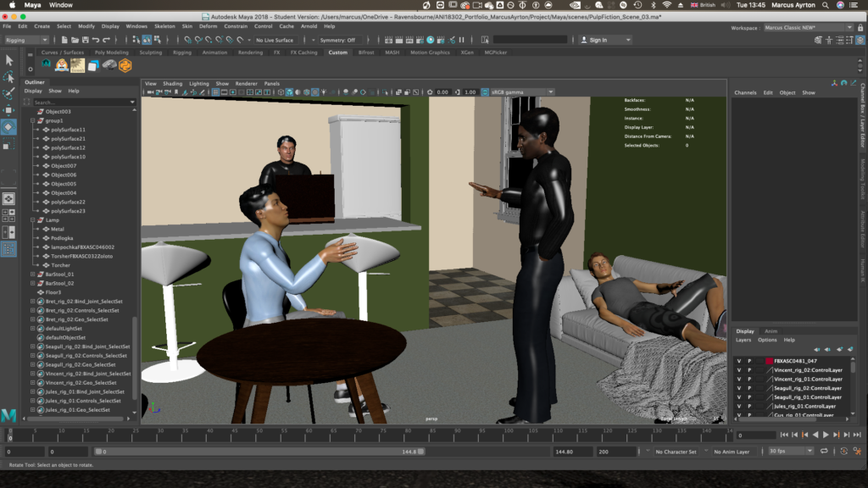Select the arrow Select tool in toolbox

8,60
